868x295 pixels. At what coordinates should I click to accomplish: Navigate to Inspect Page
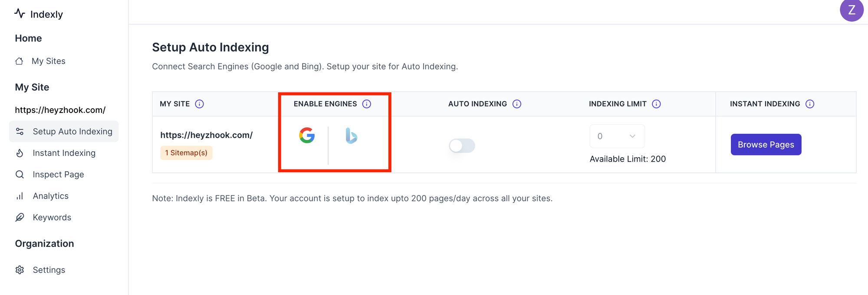click(58, 174)
